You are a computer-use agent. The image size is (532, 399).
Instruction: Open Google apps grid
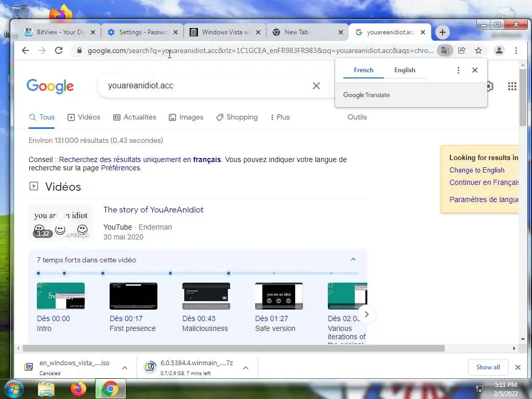512,86
